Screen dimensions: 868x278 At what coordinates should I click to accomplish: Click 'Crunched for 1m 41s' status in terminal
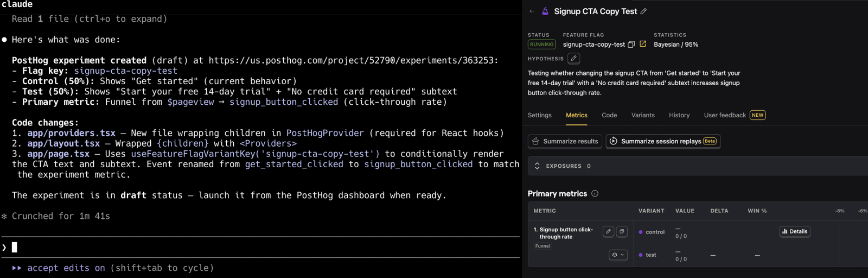pyautogui.click(x=61, y=216)
